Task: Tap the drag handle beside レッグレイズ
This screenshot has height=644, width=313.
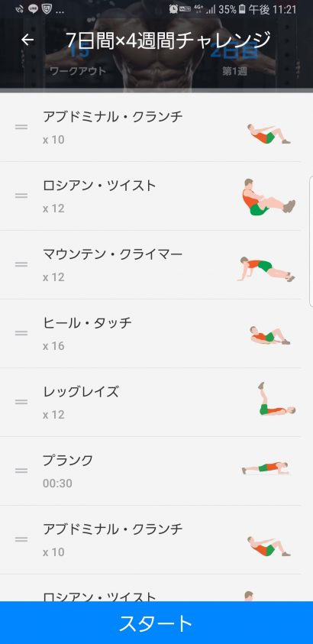Action: click(x=21, y=402)
